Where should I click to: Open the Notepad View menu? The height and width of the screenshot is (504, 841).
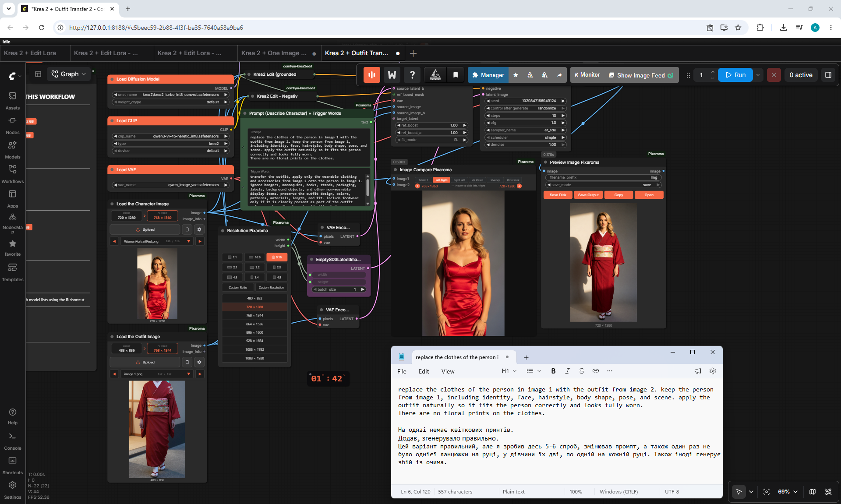pos(448,371)
